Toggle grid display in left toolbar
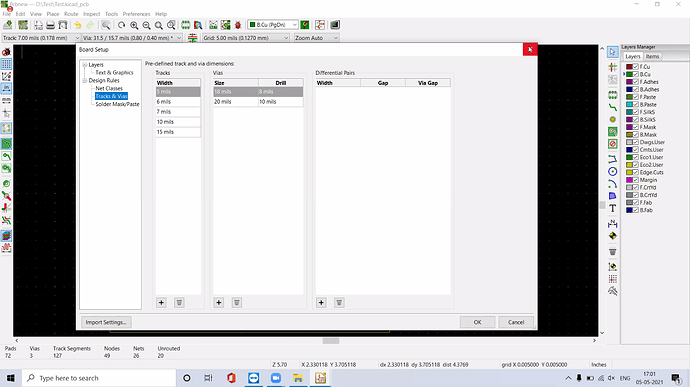 coord(6,64)
